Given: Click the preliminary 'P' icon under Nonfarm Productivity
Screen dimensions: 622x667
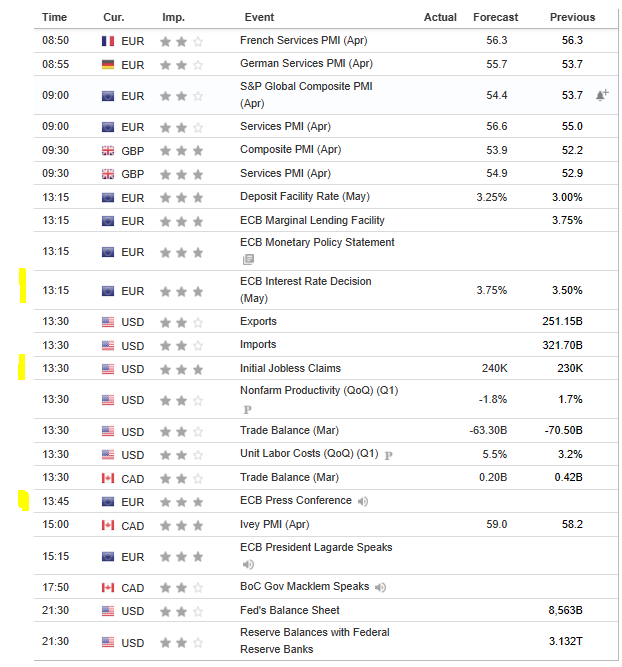Looking at the screenshot, I should coord(247,409).
